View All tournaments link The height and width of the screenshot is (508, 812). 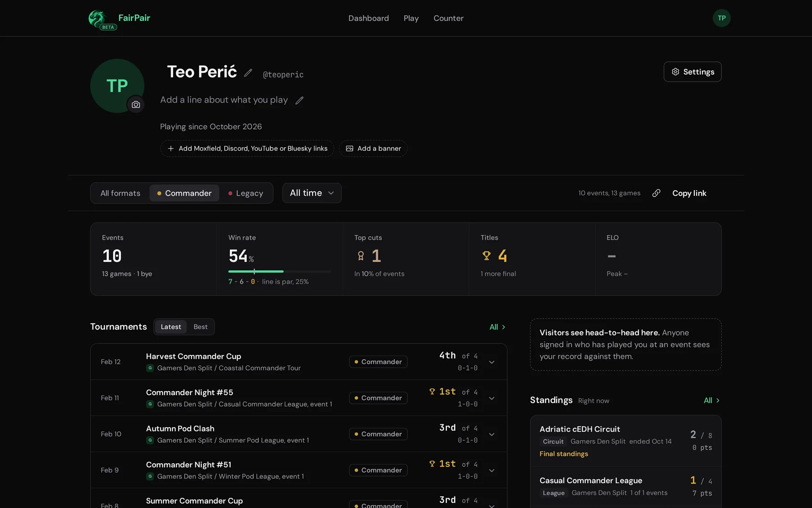point(498,327)
